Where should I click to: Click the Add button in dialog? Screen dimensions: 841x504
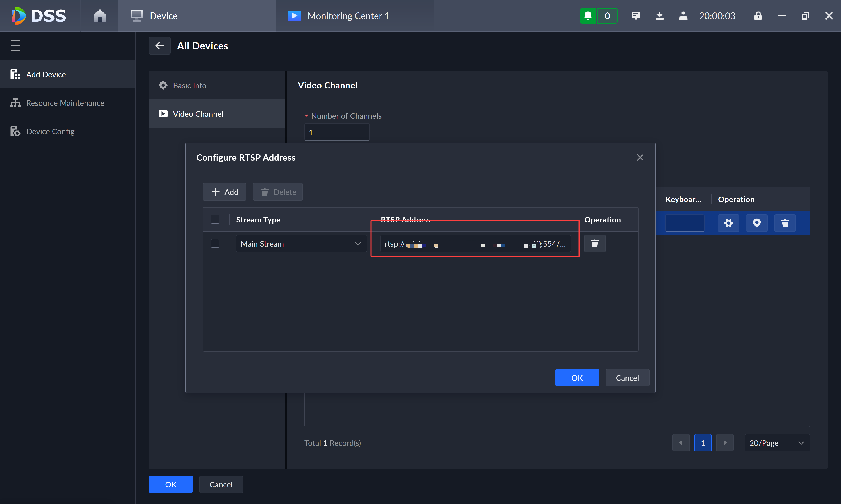click(224, 192)
